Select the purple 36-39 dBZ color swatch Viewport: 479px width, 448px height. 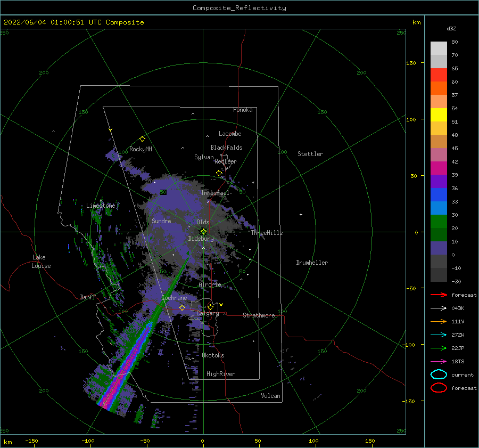pos(439,182)
